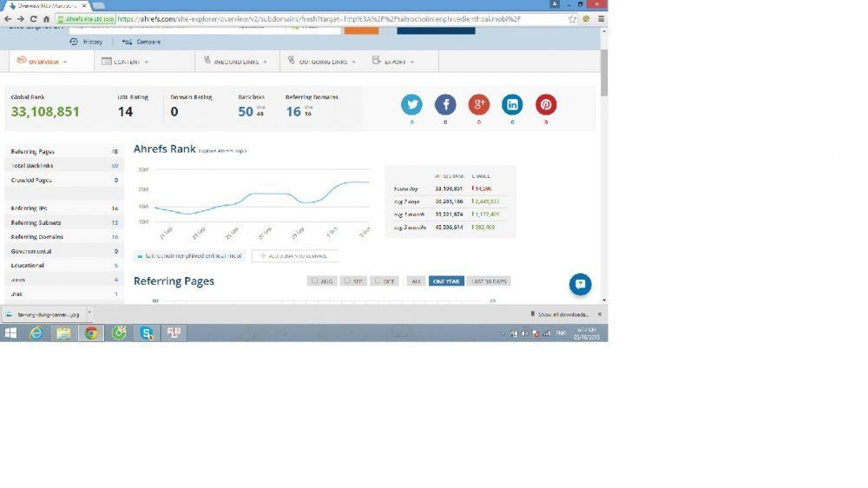The image size is (868, 488).
Task: Open a new browser tab
Action: point(99,5)
